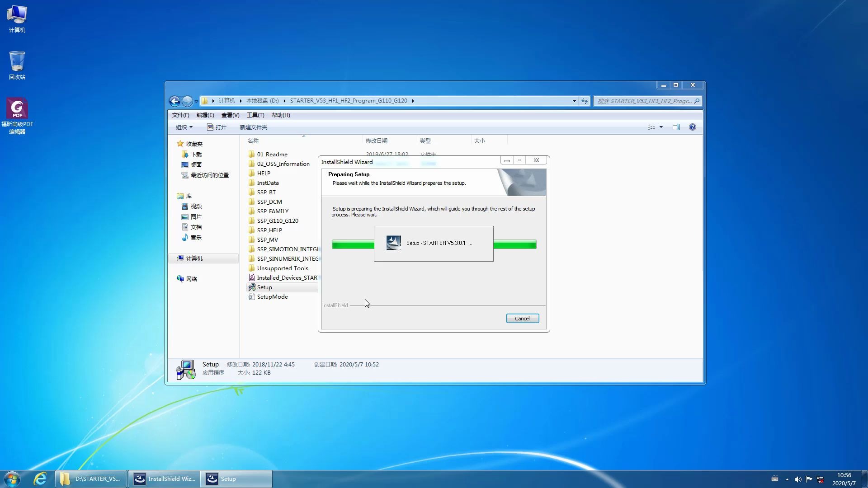Screen dimensions: 868x488
Task: Click the 新建文件夹 button
Action: (253, 127)
